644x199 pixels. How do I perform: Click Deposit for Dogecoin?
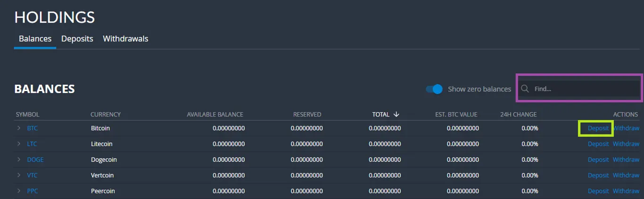598,159
